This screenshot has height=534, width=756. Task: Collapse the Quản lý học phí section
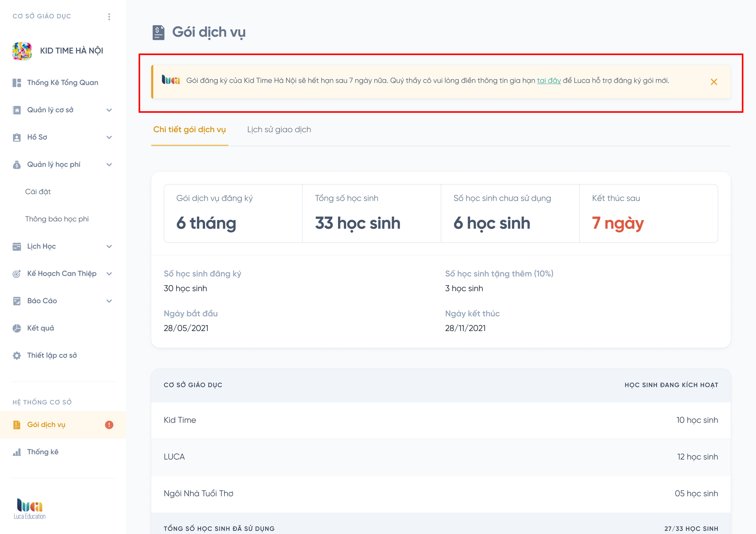[109, 165]
